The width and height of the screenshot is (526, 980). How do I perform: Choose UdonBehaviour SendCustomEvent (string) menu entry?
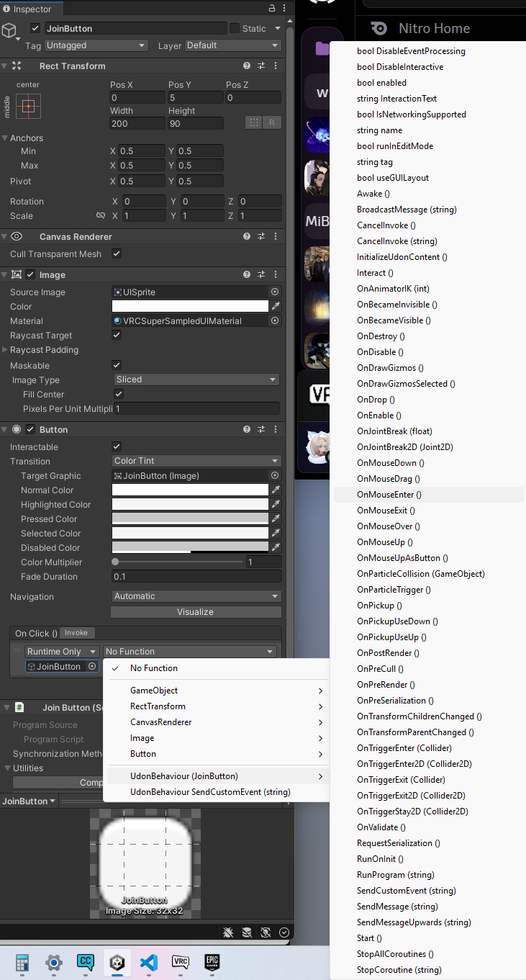[x=210, y=792]
